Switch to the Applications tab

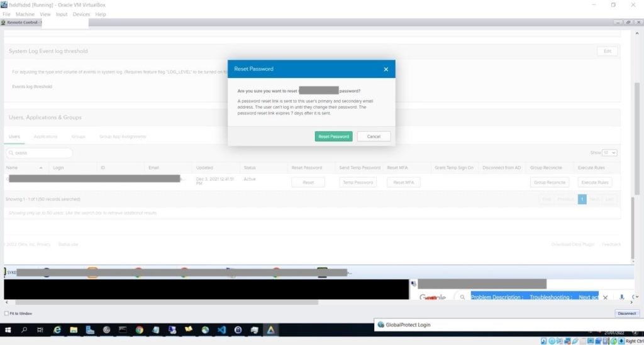45,136
